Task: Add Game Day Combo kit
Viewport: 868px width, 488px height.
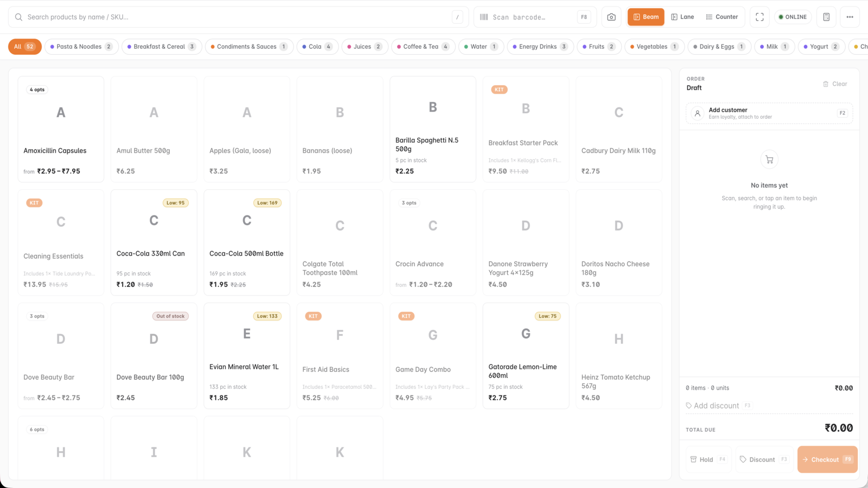Action: (433, 356)
